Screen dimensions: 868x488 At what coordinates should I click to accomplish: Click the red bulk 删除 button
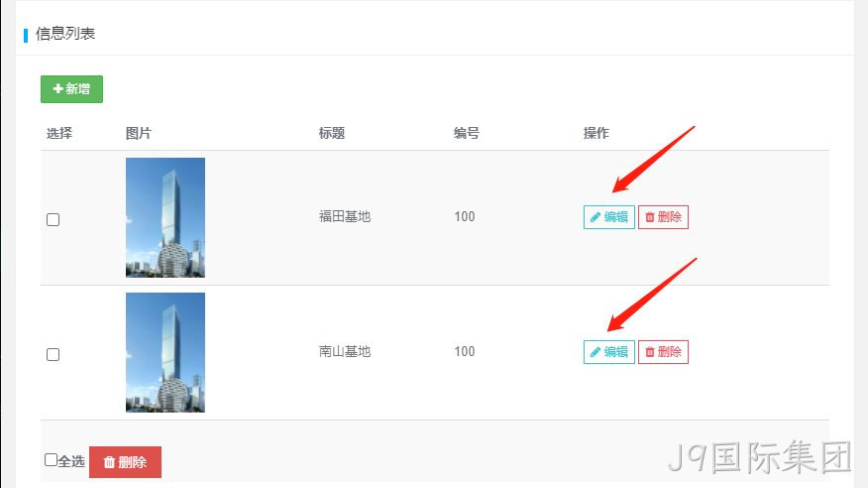click(x=125, y=462)
